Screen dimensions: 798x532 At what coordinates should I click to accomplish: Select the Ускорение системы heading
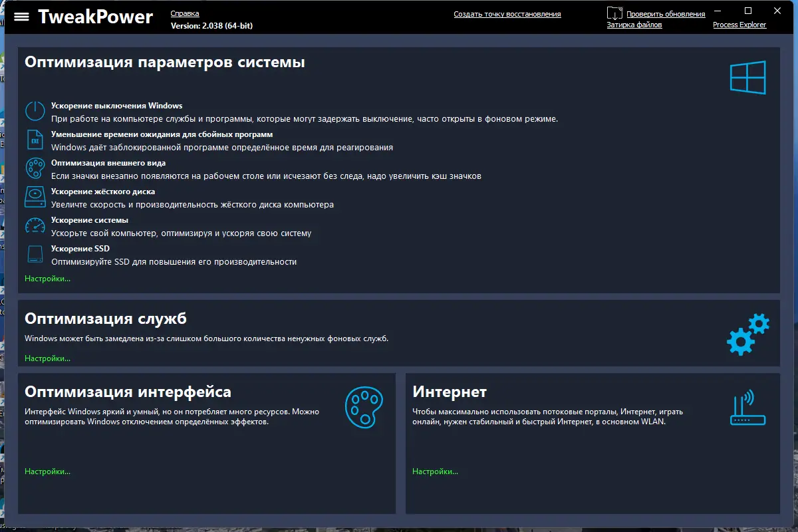click(90, 220)
